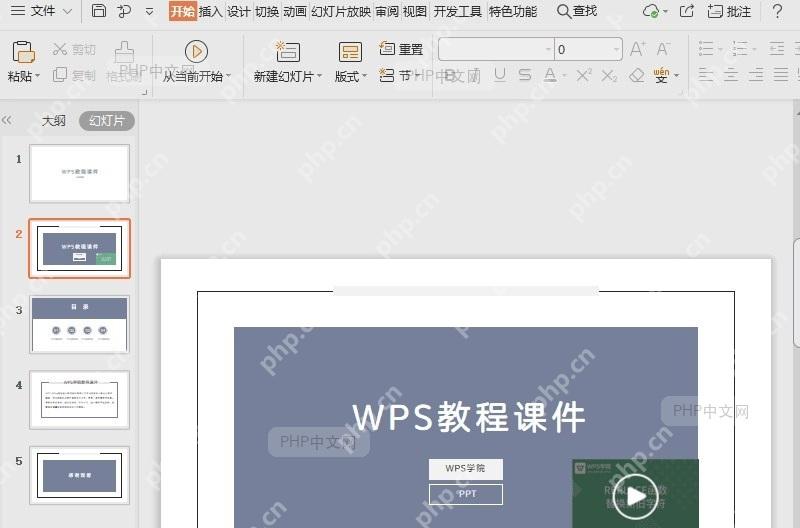The height and width of the screenshot is (528, 800).
Task: Click the 重置 reset button
Action: tap(402, 49)
